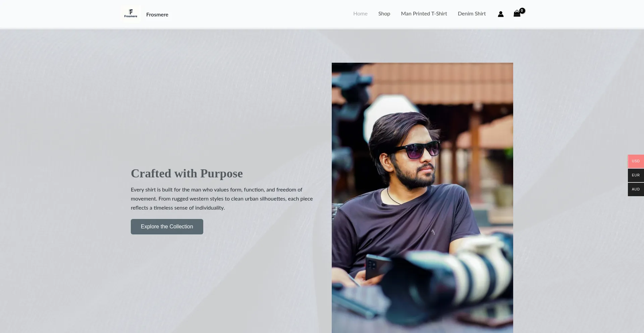Open the Shop menu item

pos(384,14)
